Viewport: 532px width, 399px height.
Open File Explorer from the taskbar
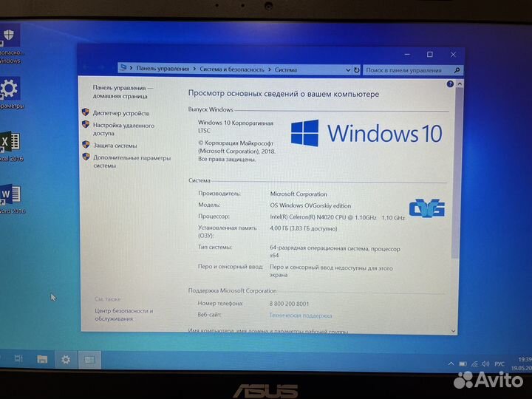click(42, 359)
